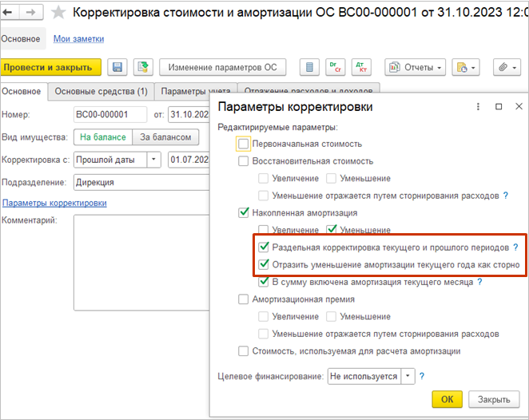Image resolution: width=529 pixels, height=420 pixels.
Task: Click the post document icon
Action: [x=142, y=68]
